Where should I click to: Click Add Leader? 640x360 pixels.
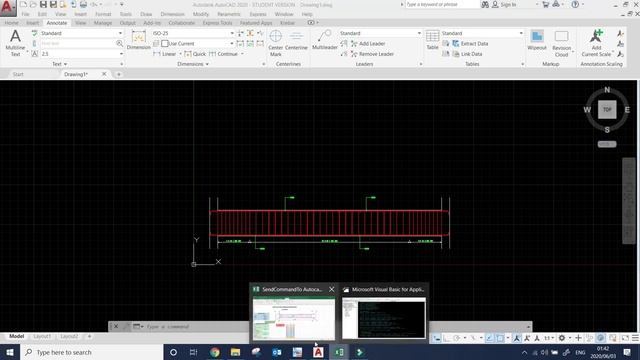[x=368, y=44]
